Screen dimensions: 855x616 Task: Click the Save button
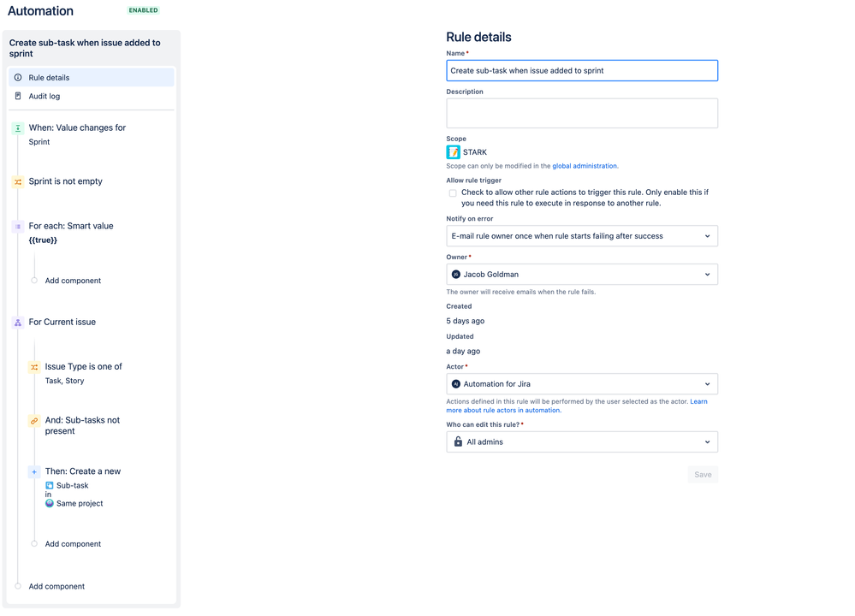click(x=703, y=474)
